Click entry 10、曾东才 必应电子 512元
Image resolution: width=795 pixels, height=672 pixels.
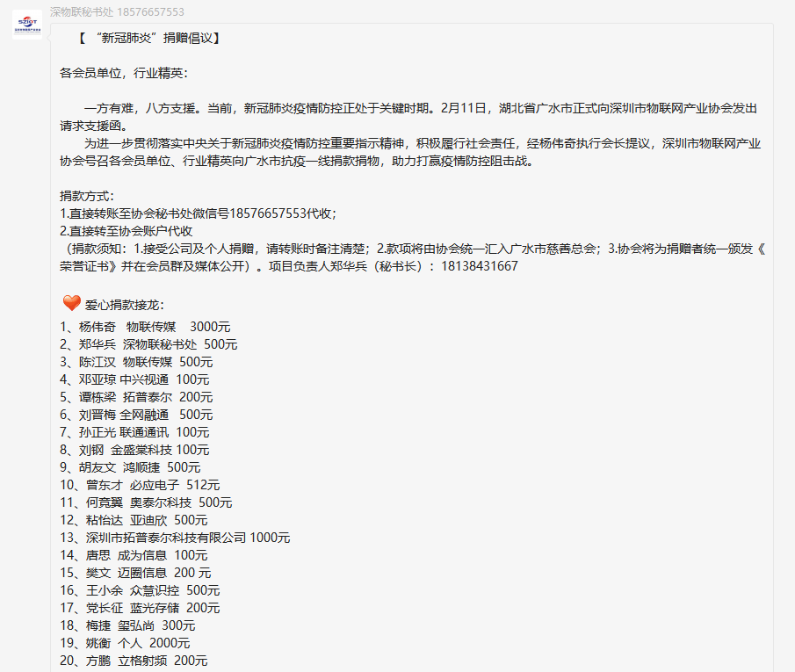pyautogui.click(x=140, y=485)
